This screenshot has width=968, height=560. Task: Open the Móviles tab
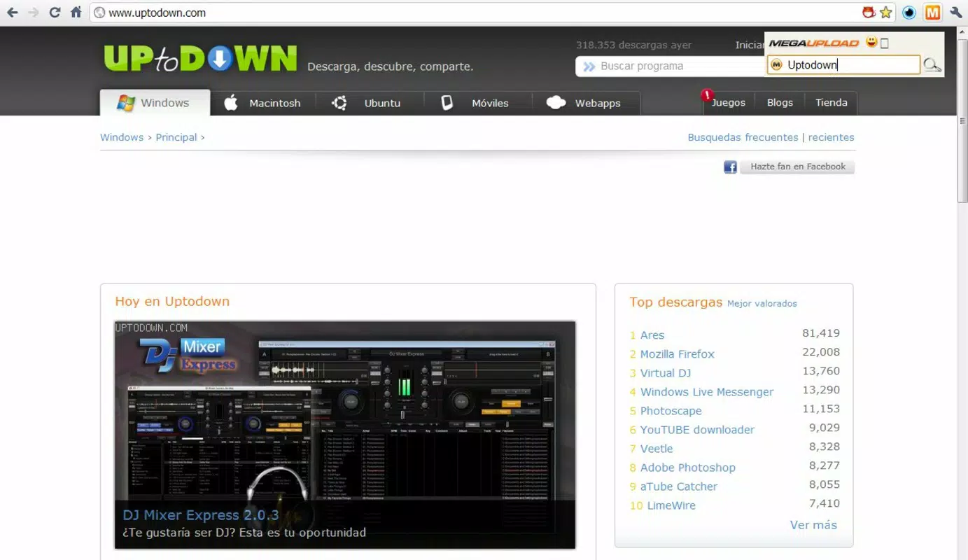pos(475,103)
